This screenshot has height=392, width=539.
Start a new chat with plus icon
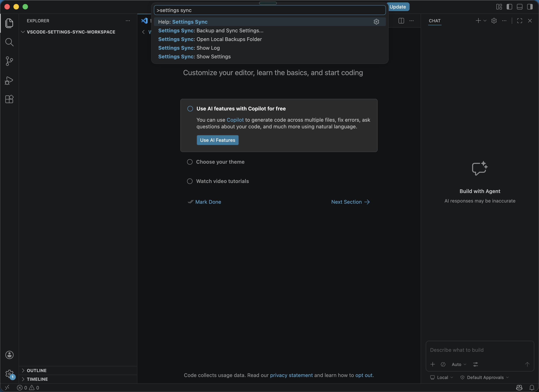[478, 21]
